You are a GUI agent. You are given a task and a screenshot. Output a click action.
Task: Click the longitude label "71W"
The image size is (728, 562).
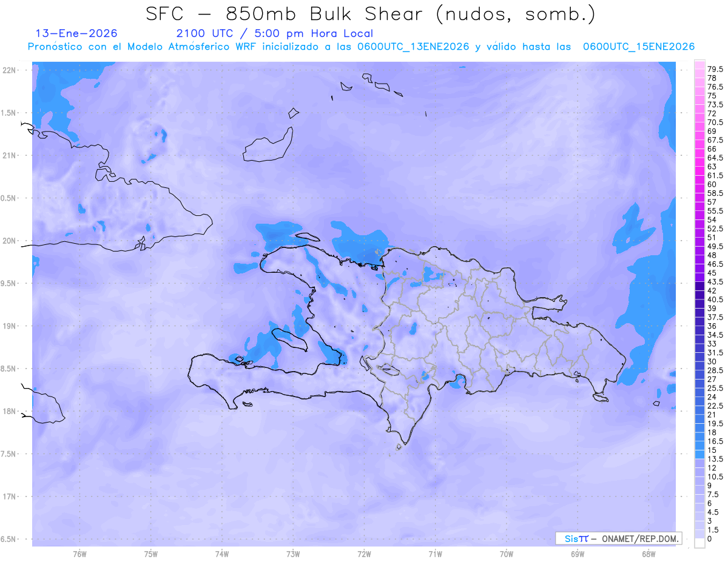[x=435, y=554]
